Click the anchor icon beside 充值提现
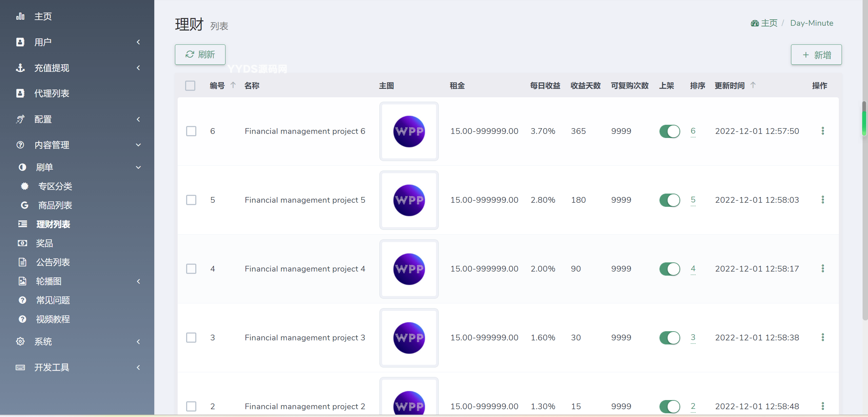868x417 pixels. coord(20,68)
